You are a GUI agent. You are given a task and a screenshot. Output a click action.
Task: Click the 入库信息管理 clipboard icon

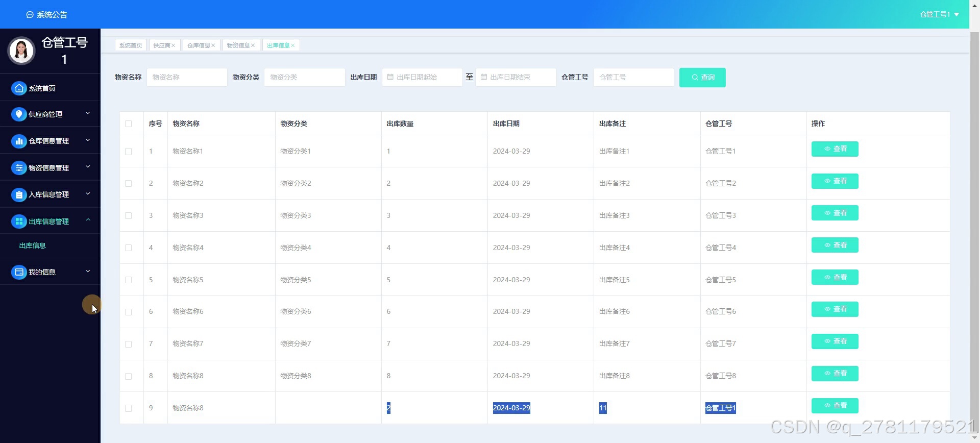(x=19, y=194)
